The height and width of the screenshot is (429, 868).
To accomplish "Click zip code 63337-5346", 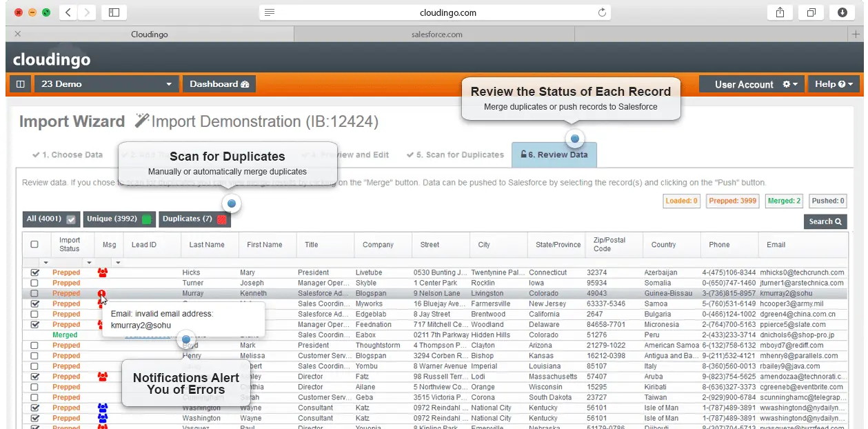I will click(x=606, y=303).
